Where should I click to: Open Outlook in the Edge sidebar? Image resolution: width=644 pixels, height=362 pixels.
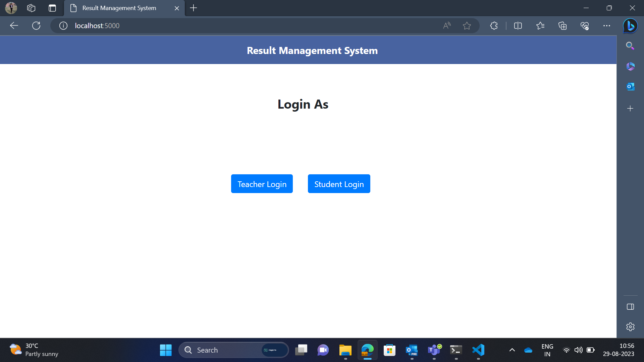pyautogui.click(x=630, y=86)
